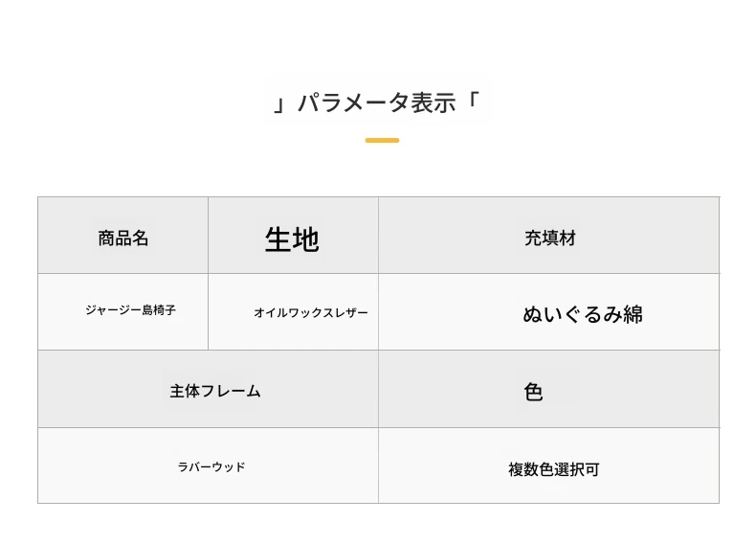This screenshot has width=756, height=545.
Task: Select the 生地 header cell
Action: tap(292, 239)
